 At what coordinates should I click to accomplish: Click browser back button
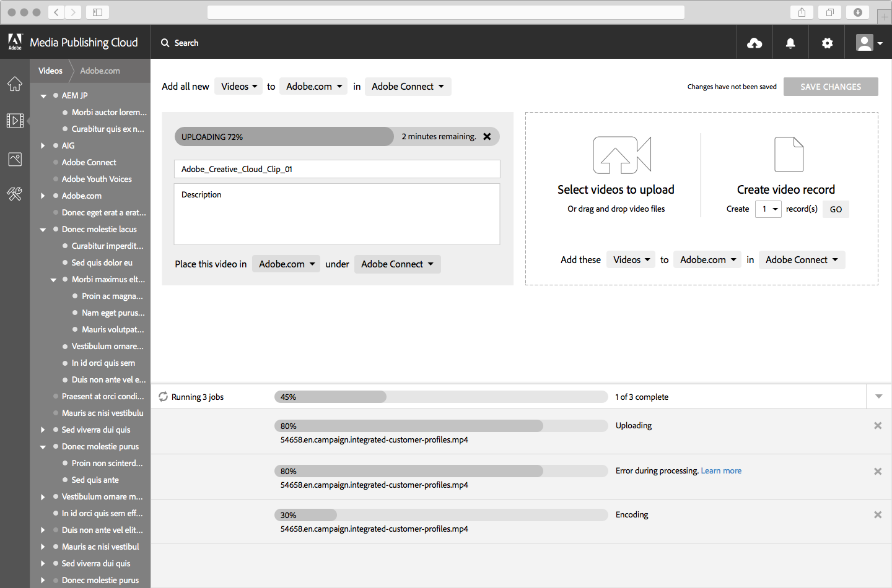coord(56,12)
